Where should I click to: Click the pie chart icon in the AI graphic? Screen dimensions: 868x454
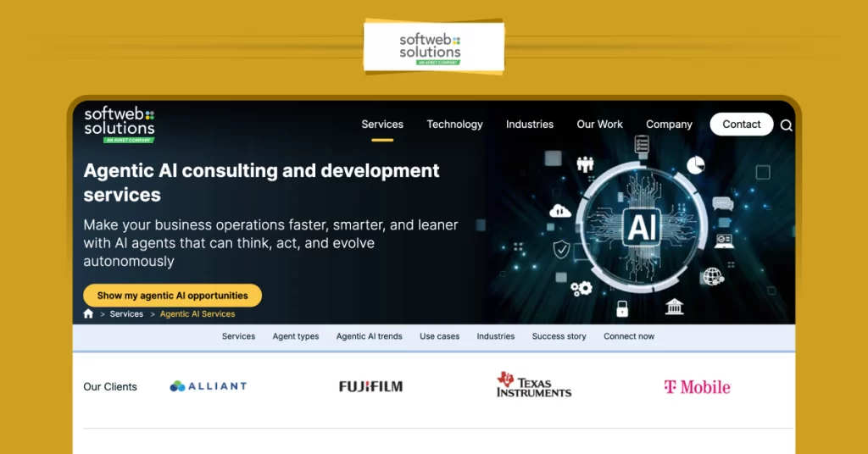click(x=696, y=165)
